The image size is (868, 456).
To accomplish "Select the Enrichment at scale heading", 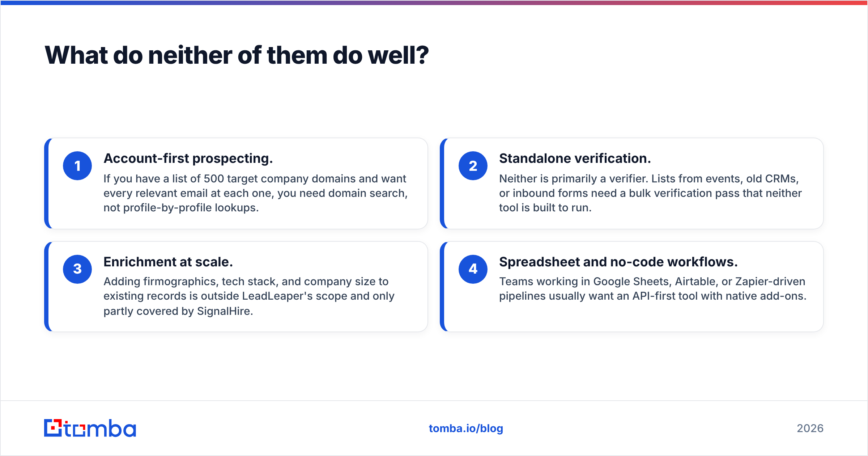I will click(x=168, y=262).
